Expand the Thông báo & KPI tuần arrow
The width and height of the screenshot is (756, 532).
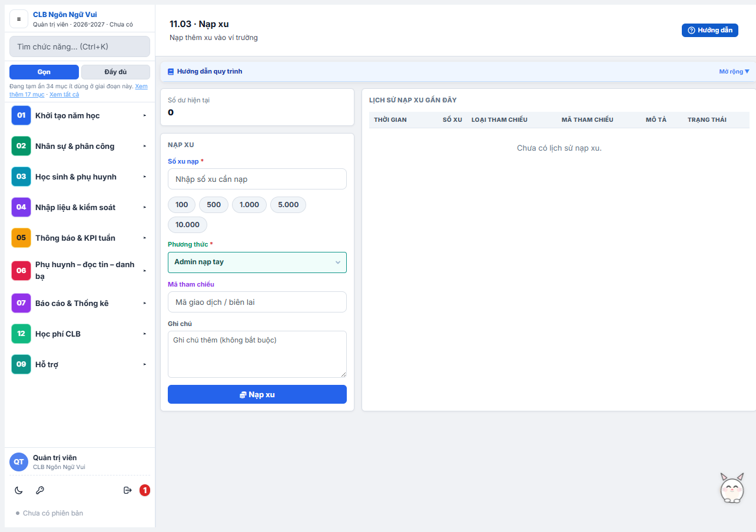pos(145,238)
